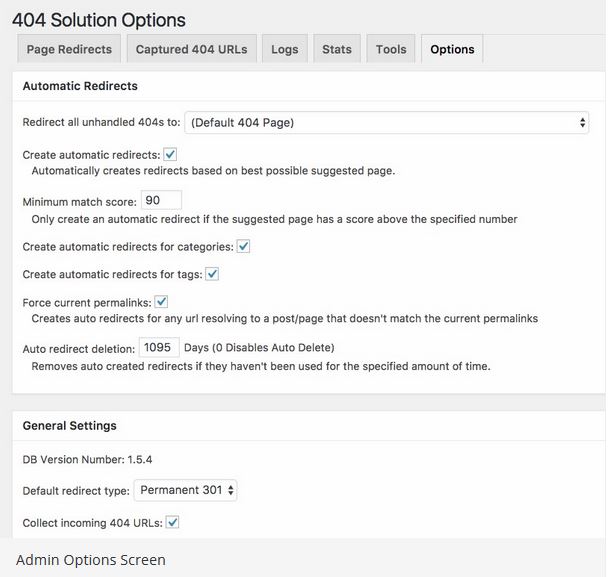Click the General Settings section header
The image size is (609, 577).
point(70,426)
